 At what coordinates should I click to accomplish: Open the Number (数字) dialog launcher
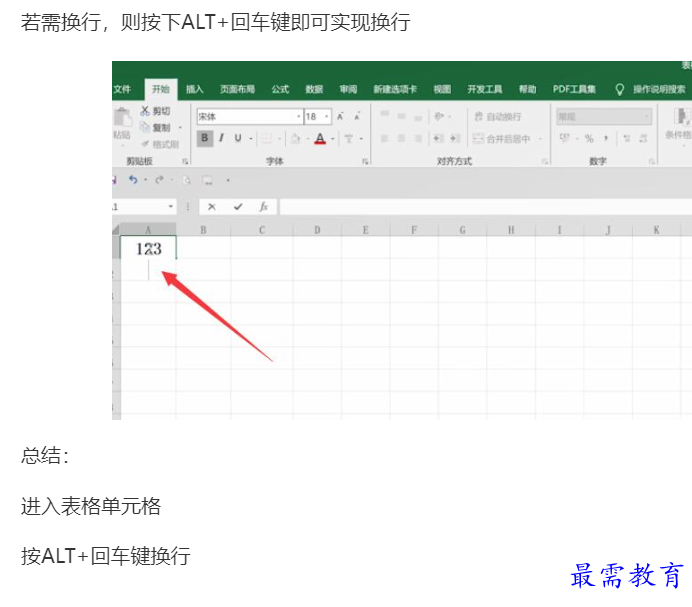651,162
